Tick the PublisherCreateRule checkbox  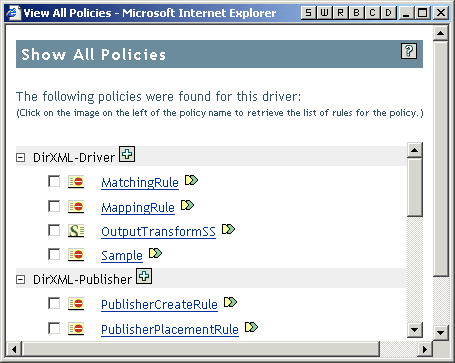click(54, 304)
